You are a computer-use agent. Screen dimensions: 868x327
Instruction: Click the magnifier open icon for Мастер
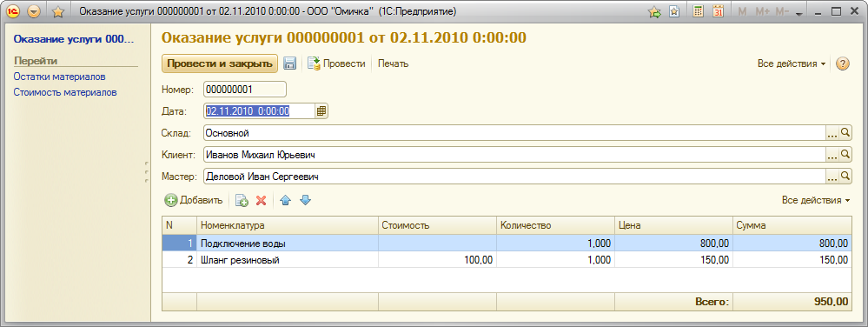point(845,177)
